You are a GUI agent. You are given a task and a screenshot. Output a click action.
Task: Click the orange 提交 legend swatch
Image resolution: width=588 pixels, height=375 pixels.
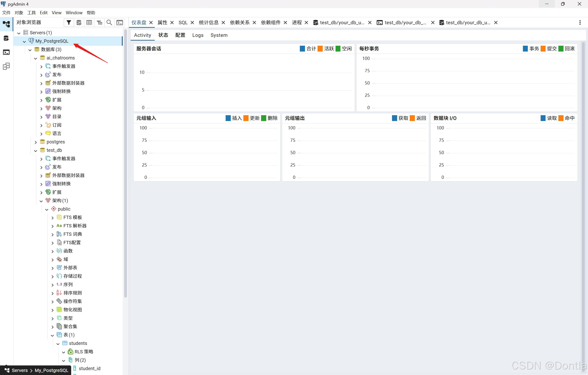(543, 49)
